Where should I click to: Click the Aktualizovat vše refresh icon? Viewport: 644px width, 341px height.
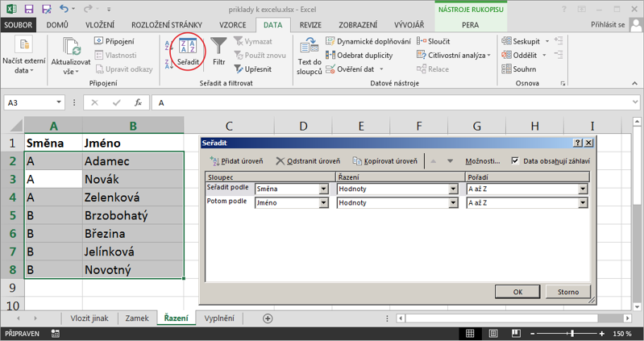pos(71,46)
